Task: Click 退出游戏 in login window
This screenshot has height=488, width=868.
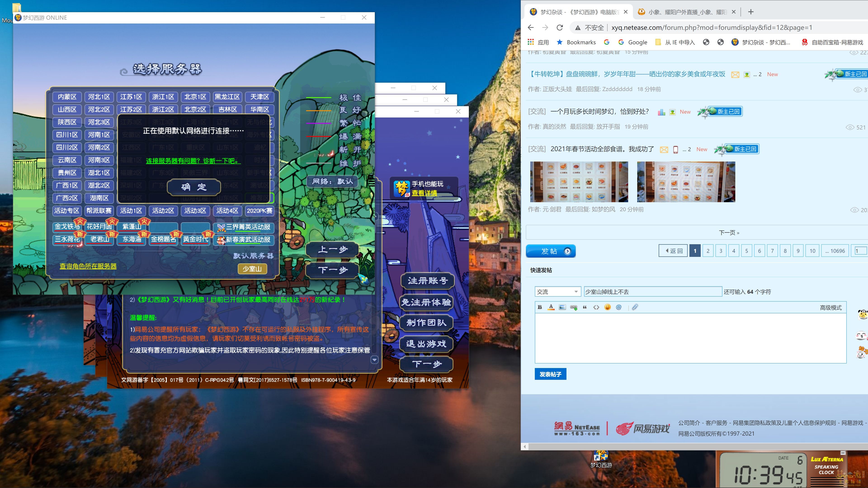Action: [x=426, y=344]
